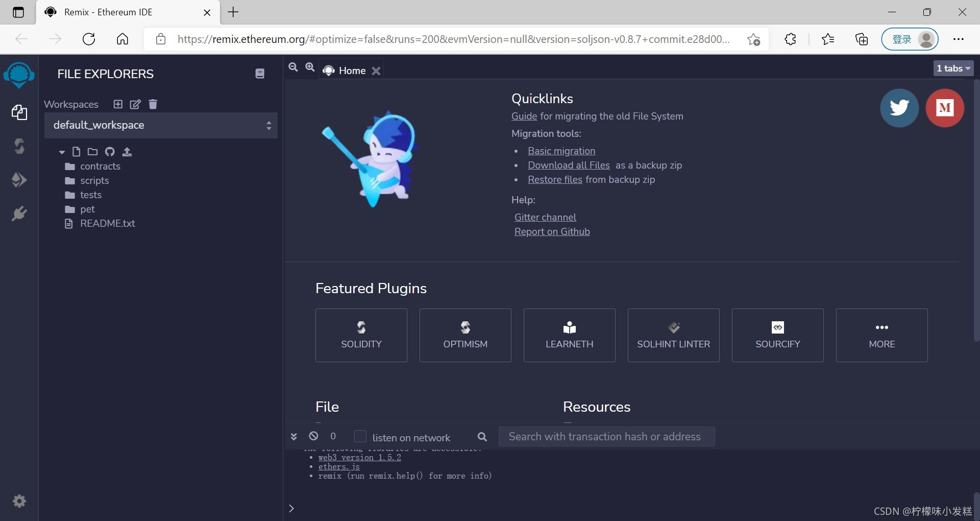This screenshot has height=521, width=980.
Task: Create a new workspace
Action: (x=118, y=104)
